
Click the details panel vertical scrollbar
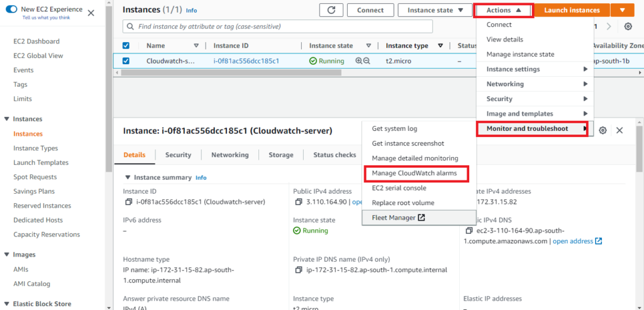point(640,148)
